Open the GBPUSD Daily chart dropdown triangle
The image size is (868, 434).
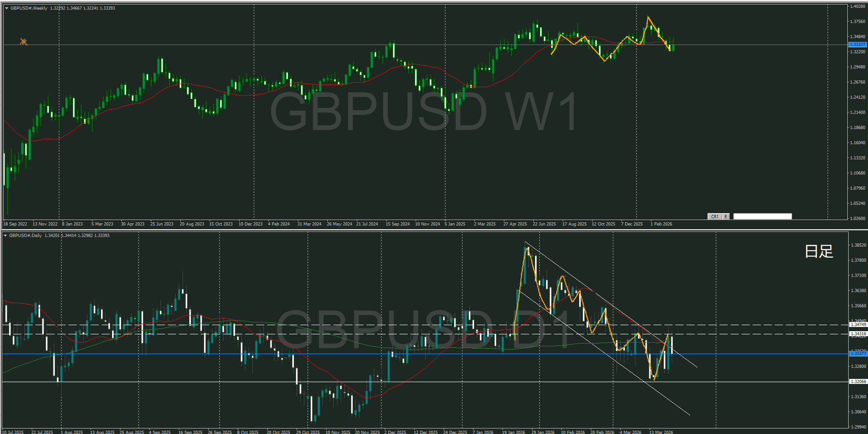point(5,236)
